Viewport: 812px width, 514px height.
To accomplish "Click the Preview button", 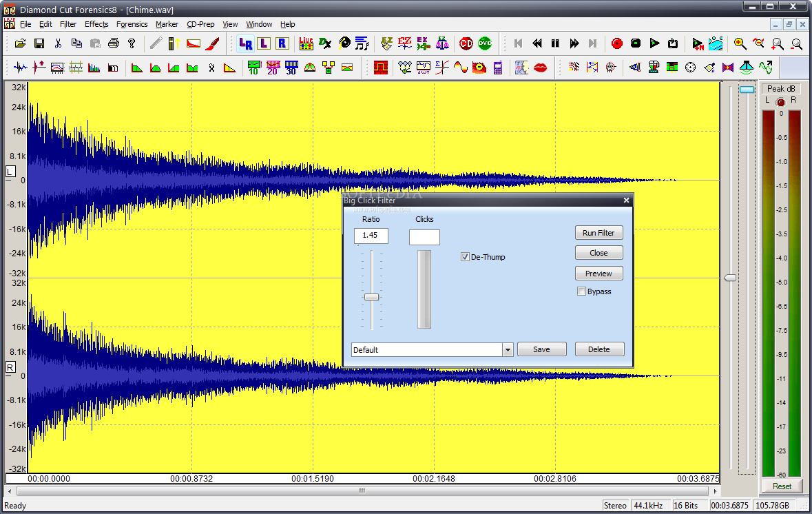I will click(598, 274).
